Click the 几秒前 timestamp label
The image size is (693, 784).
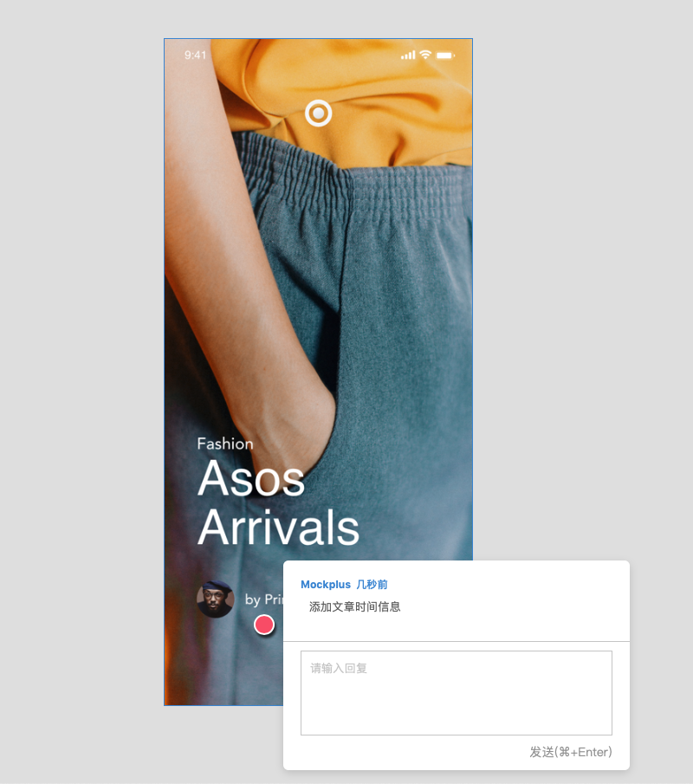tap(372, 584)
